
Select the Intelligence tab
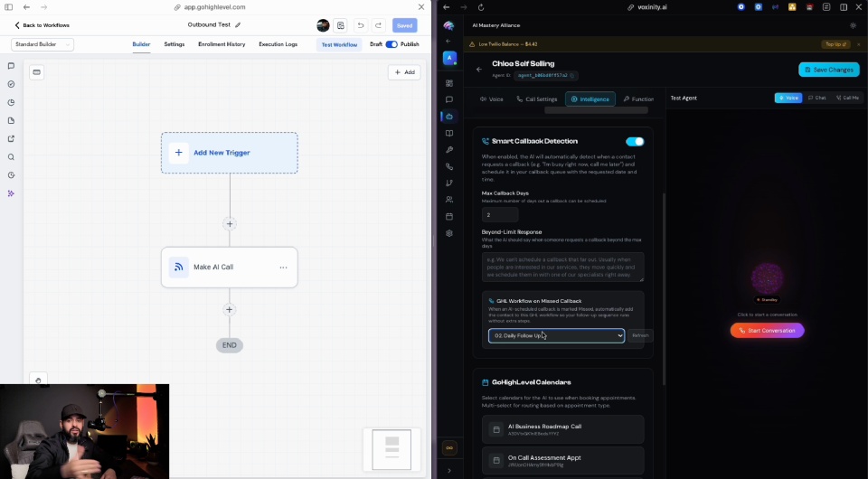click(x=590, y=99)
